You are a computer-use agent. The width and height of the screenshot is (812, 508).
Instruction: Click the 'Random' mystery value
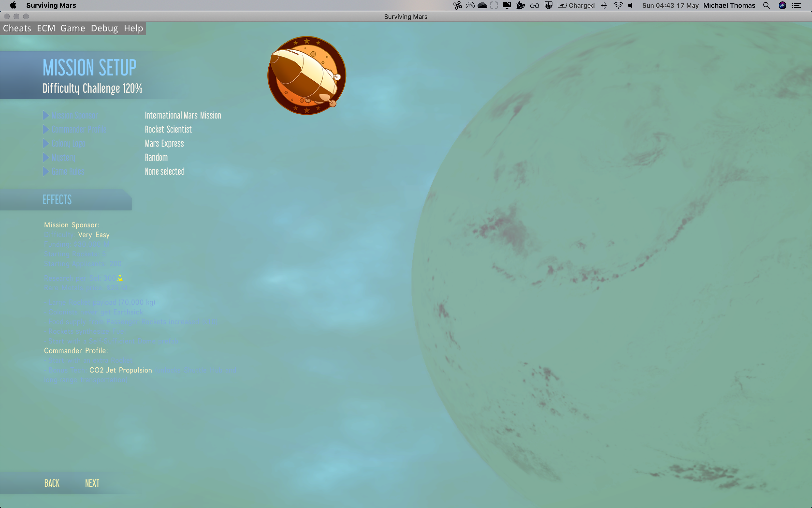click(156, 157)
